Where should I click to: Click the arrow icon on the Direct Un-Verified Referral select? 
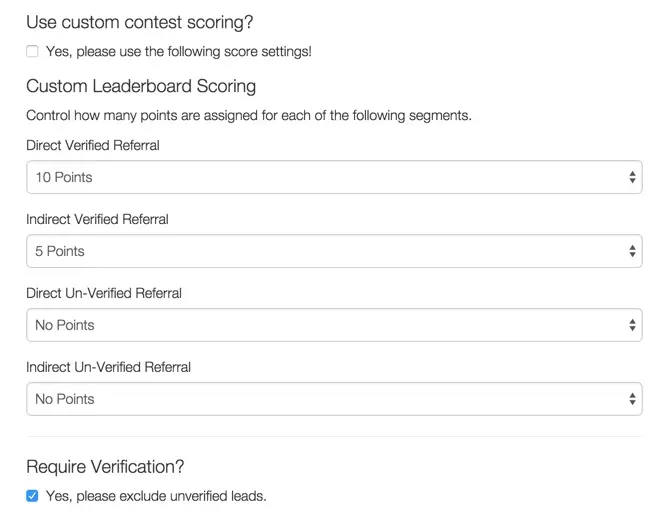(633, 325)
